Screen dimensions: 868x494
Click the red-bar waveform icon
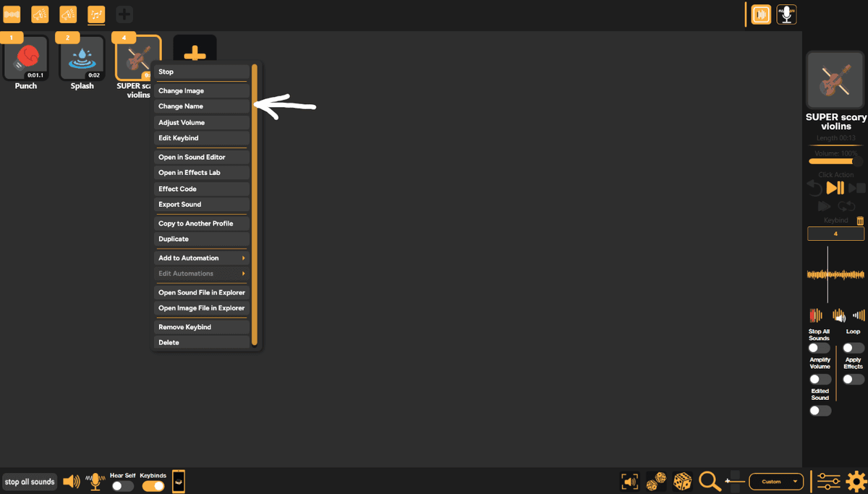point(816,315)
